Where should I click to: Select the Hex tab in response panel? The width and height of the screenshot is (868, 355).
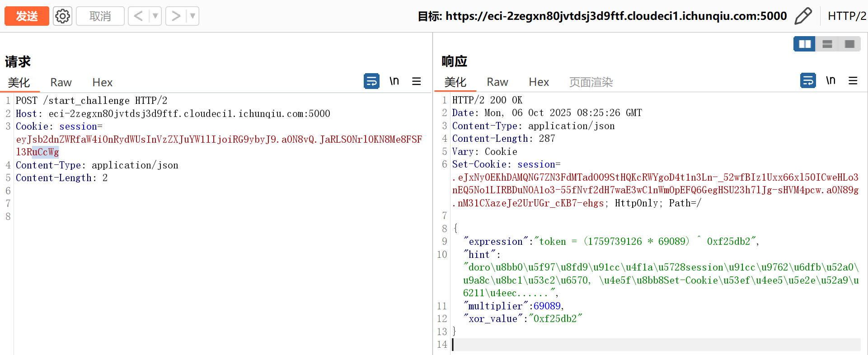click(539, 82)
